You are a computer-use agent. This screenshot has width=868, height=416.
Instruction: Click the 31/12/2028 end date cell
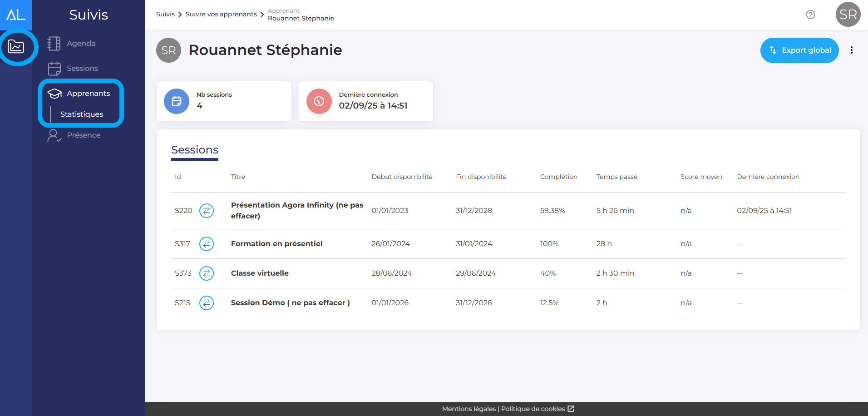pyautogui.click(x=474, y=210)
